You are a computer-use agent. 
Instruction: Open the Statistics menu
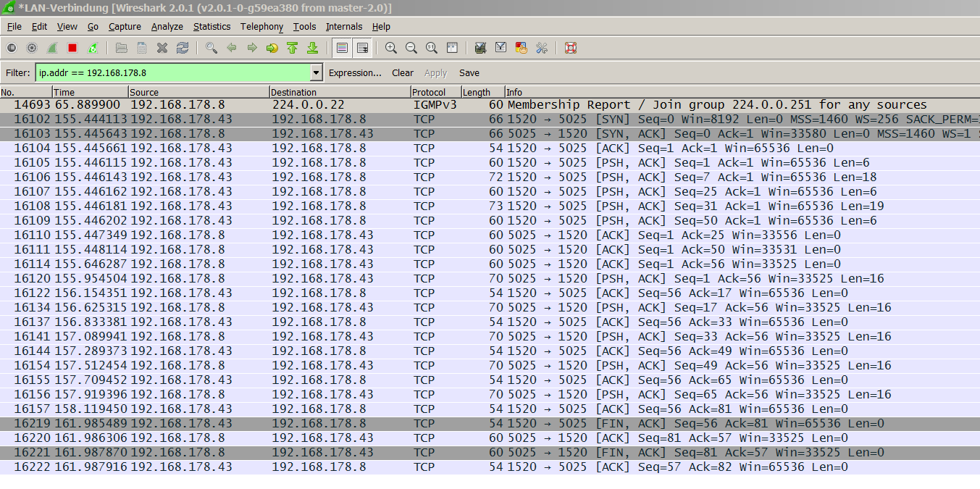click(212, 27)
